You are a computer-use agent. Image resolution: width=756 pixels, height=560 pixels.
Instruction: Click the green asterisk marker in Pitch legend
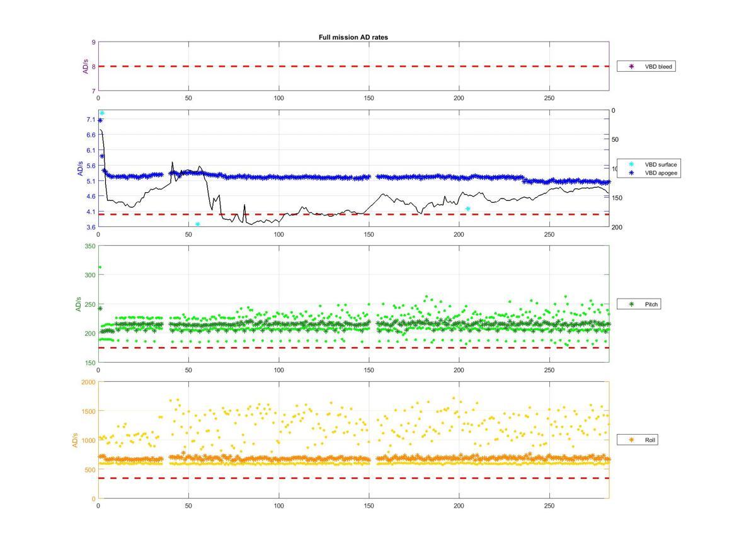click(x=631, y=304)
